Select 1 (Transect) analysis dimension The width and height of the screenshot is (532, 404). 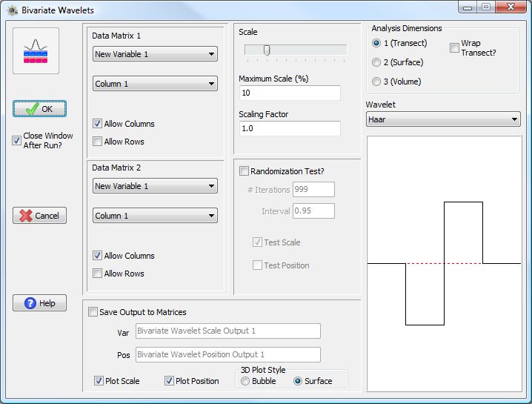tap(376, 43)
